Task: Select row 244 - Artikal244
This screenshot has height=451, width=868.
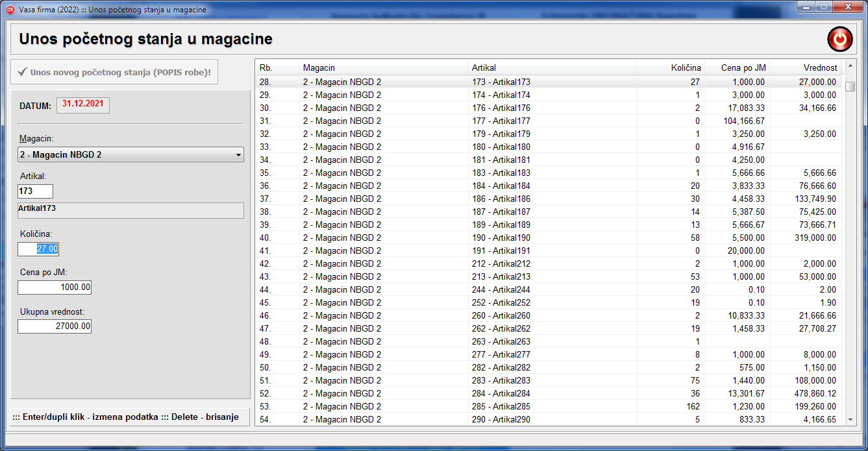Action: click(549, 289)
